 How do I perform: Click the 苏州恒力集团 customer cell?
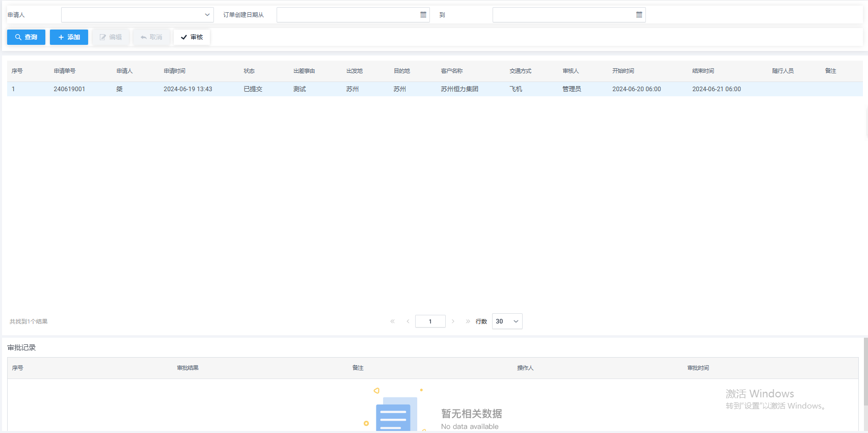459,89
